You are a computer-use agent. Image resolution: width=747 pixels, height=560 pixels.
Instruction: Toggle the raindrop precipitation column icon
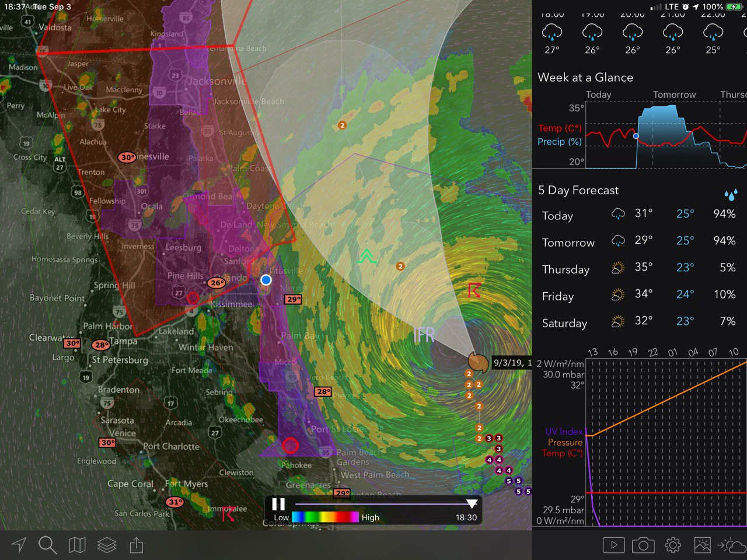click(730, 194)
